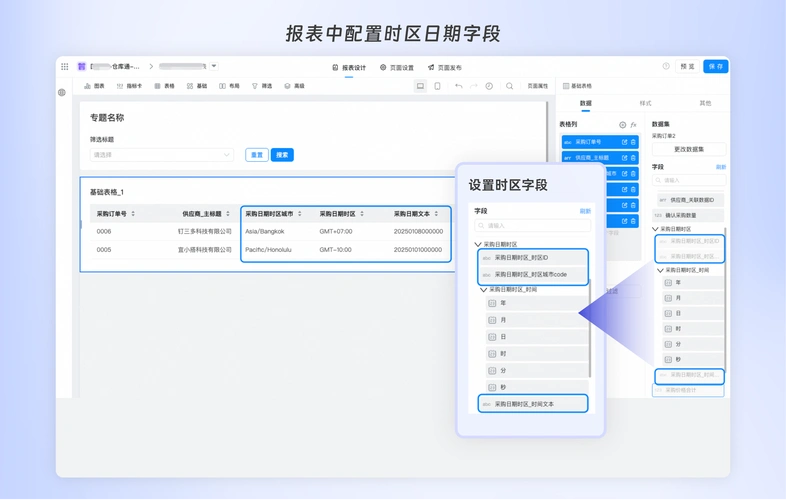Image resolution: width=786 pixels, height=500 pixels.
Task: Delete the 采购订单号 column item
Action: pyautogui.click(x=633, y=142)
